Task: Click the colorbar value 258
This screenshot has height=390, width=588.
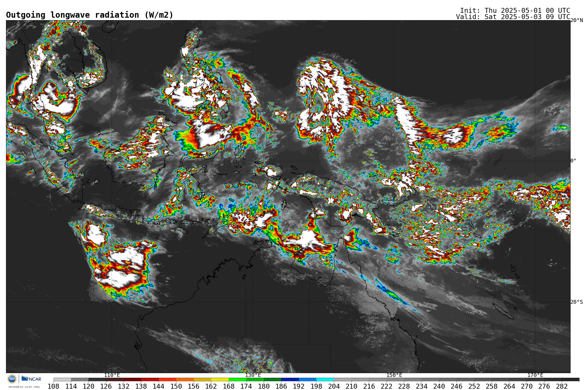Action: click(492, 386)
